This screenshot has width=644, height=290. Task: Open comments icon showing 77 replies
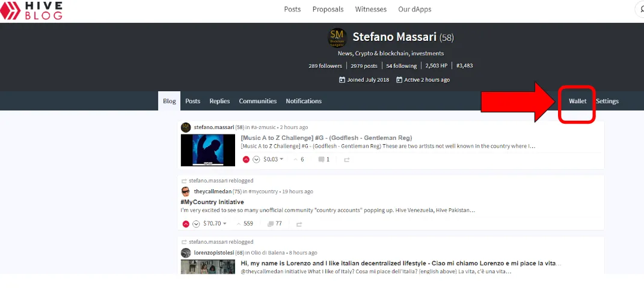(271, 224)
